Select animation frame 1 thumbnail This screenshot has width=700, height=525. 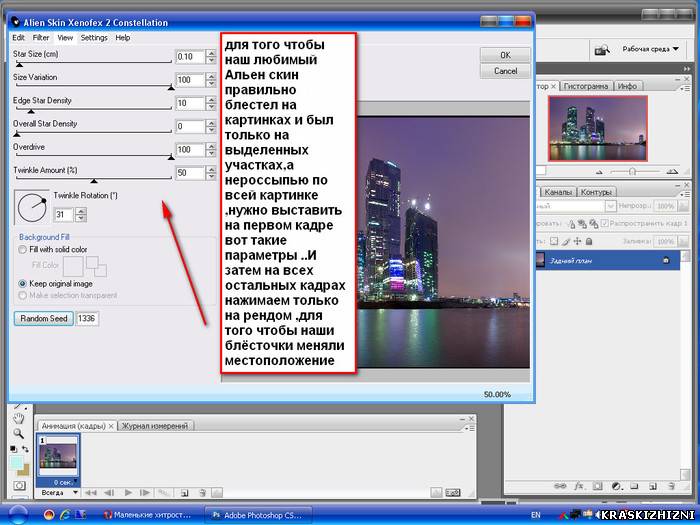click(58, 456)
